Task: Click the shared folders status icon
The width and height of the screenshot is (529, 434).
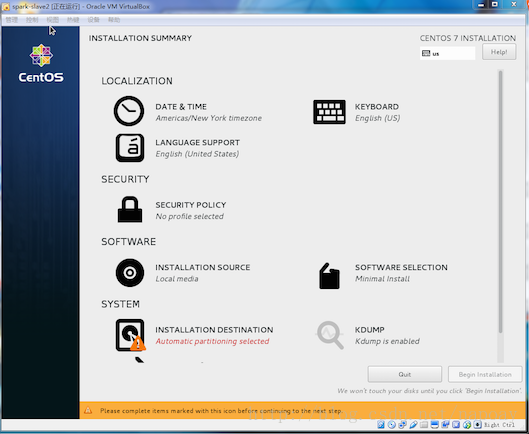Action: pyautogui.click(x=424, y=425)
